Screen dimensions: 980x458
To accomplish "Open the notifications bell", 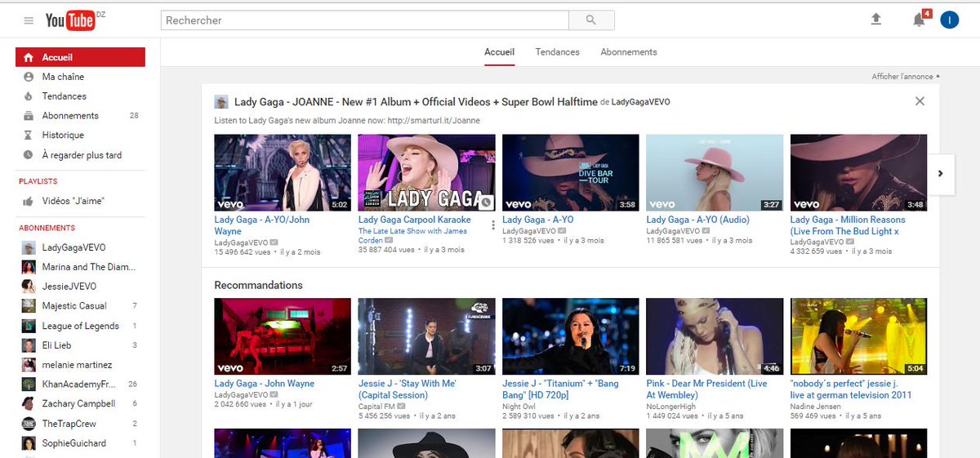I will point(920,20).
